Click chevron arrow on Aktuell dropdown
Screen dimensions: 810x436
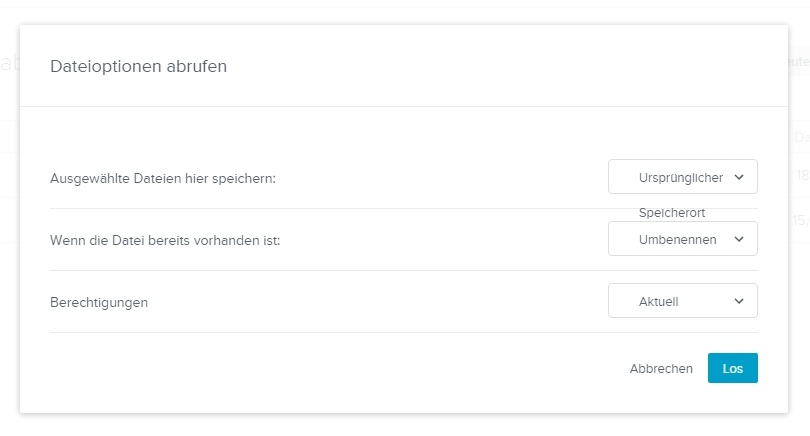point(739,301)
